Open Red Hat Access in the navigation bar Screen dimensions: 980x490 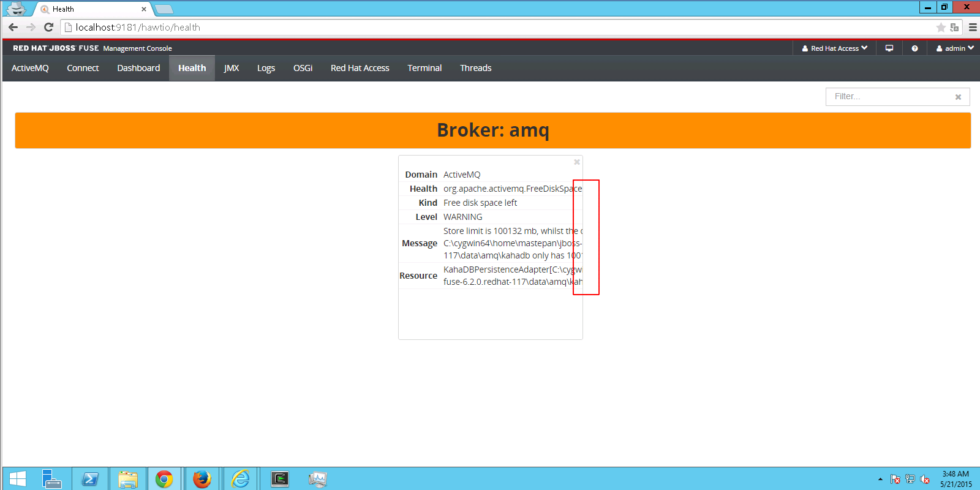click(x=360, y=68)
